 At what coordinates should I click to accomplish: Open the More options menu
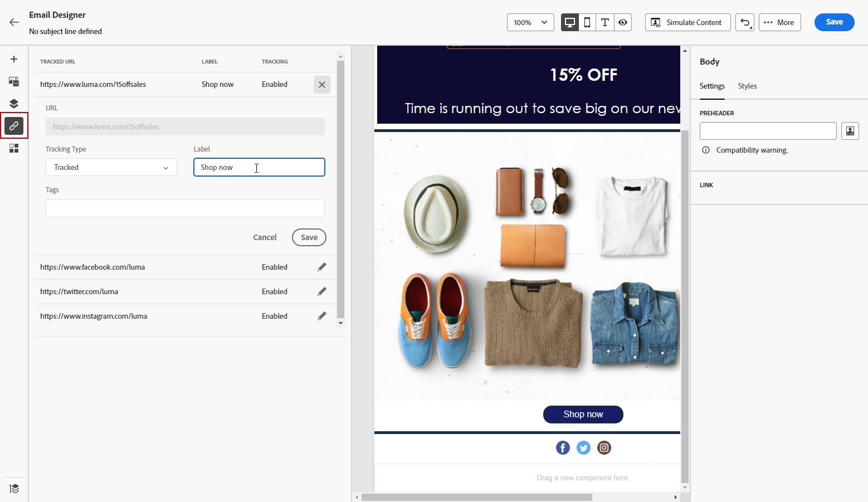click(779, 22)
